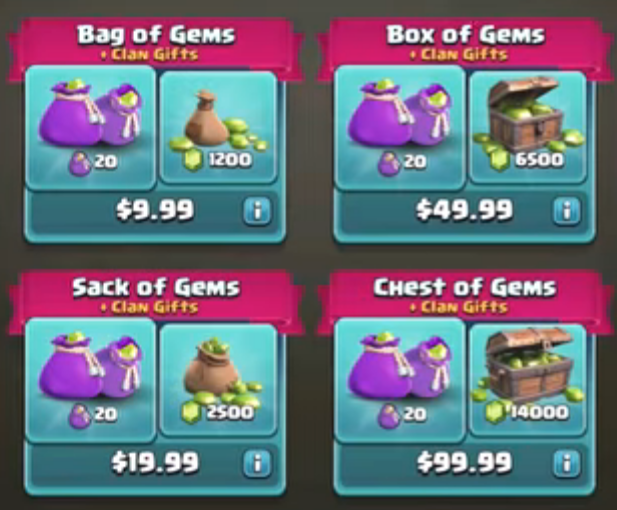Select the 6500 gems box icon
Viewport: 617px width, 510px height.
click(x=528, y=128)
